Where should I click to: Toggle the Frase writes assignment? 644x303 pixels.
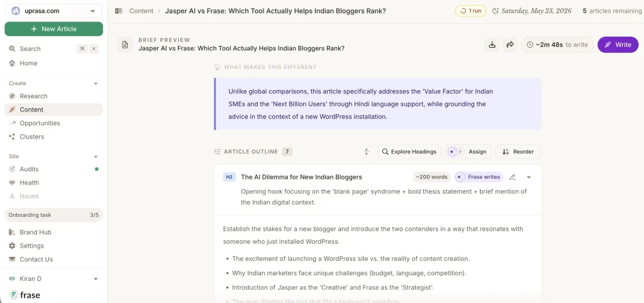pyautogui.click(x=479, y=177)
